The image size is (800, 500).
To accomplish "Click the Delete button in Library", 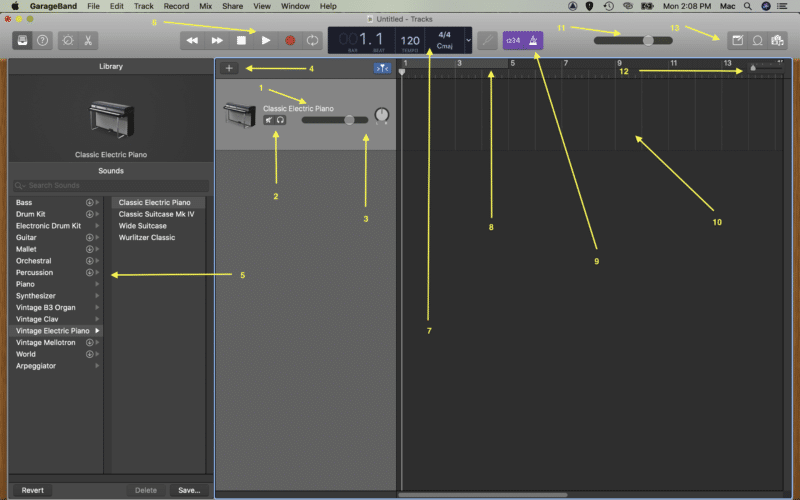I will (146, 490).
